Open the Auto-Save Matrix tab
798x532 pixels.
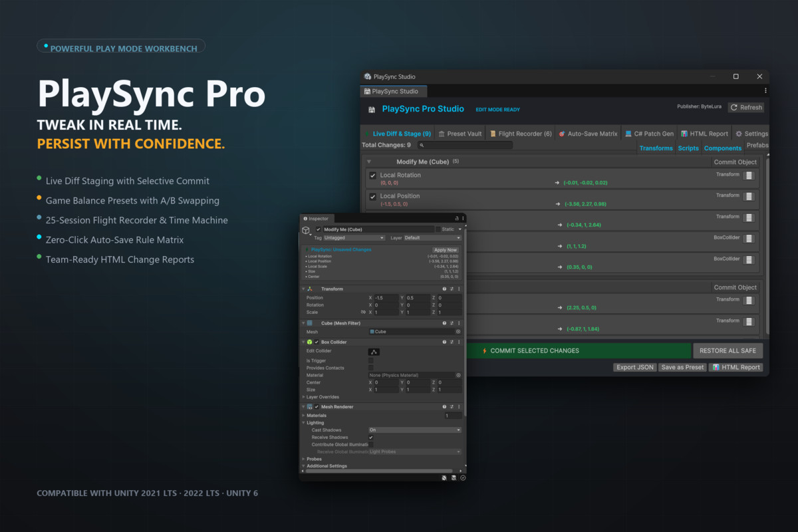click(x=588, y=134)
